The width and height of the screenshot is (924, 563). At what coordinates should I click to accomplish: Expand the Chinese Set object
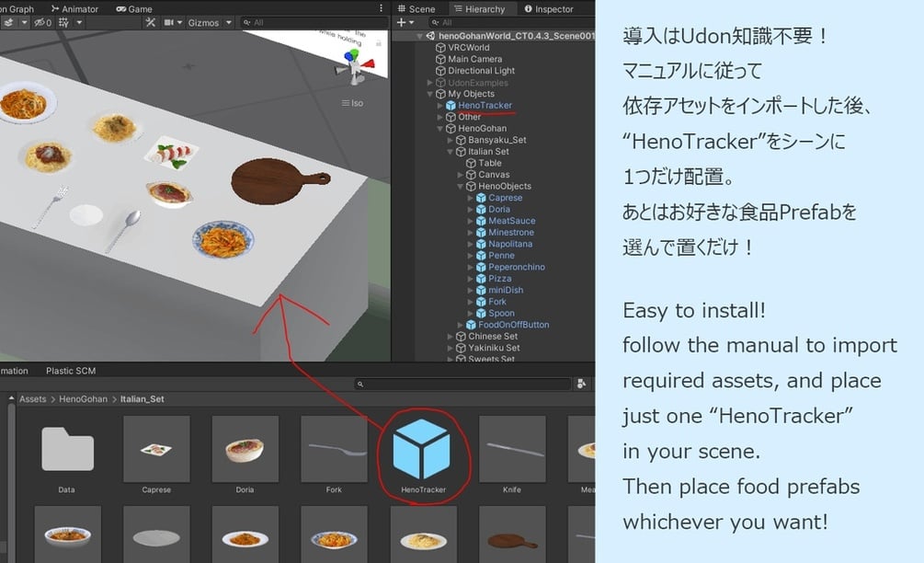click(451, 337)
